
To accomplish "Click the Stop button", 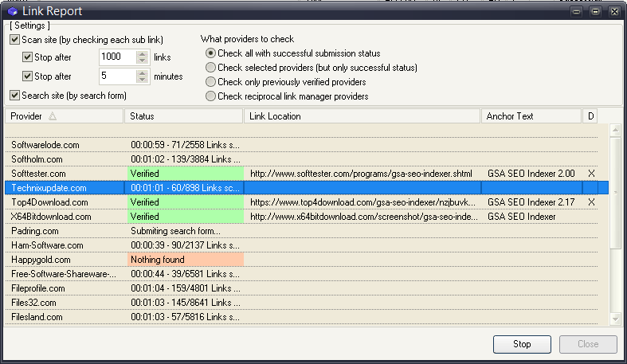I will pos(522,344).
